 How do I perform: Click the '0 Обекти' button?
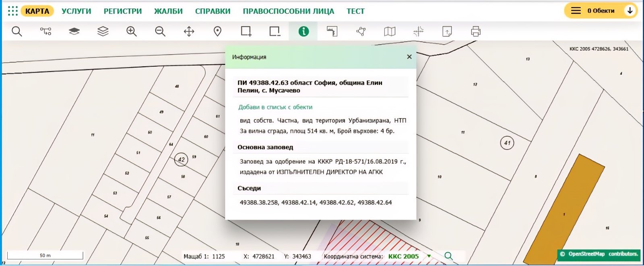point(600,11)
